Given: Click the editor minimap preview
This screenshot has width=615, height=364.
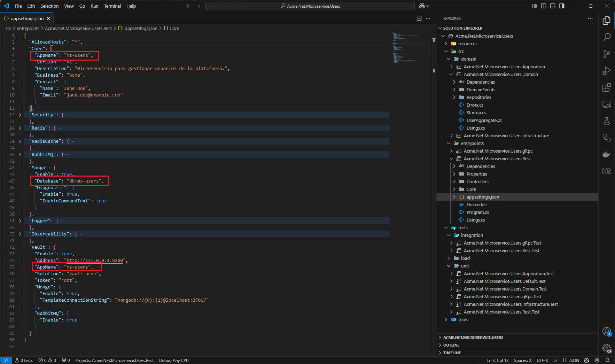Looking at the screenshot, I should point(411,49).
